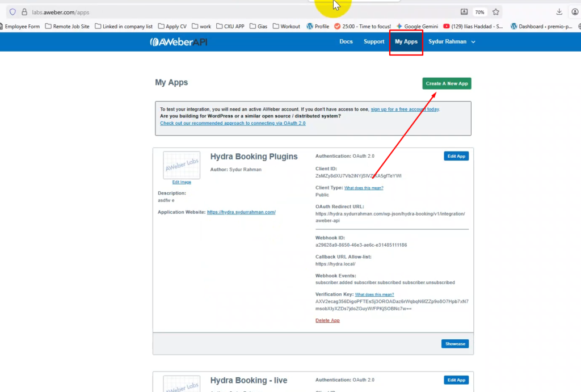The width and height of the screenshot is (581, 392).
Task: Open the Google Gemini bookmark
Action: (x=417, y=26)
